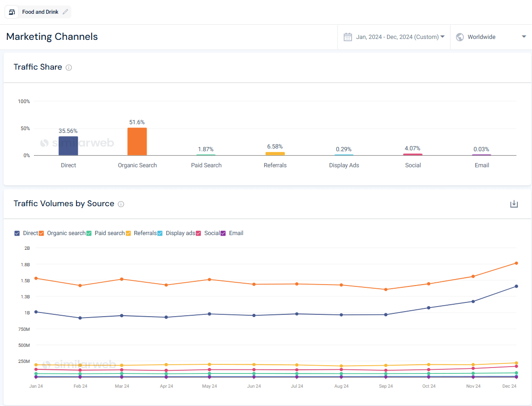Click the industry category icon beside Food and Drink
532x406 pixels.
11,11
